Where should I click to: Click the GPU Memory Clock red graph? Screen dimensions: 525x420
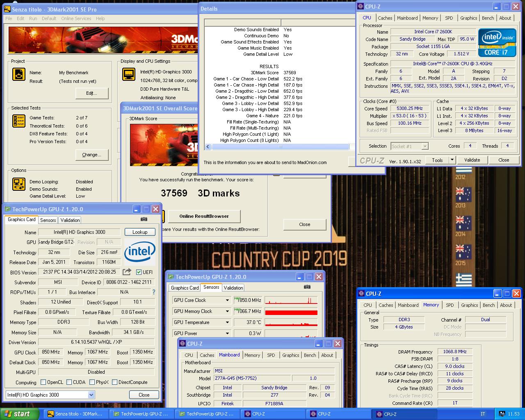(291, 311)
